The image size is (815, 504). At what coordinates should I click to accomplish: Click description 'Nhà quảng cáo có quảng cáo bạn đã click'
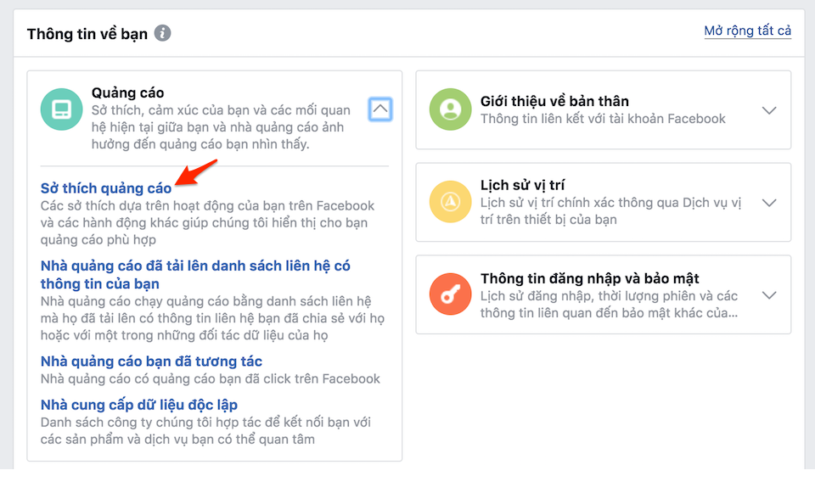pos(210,378)
